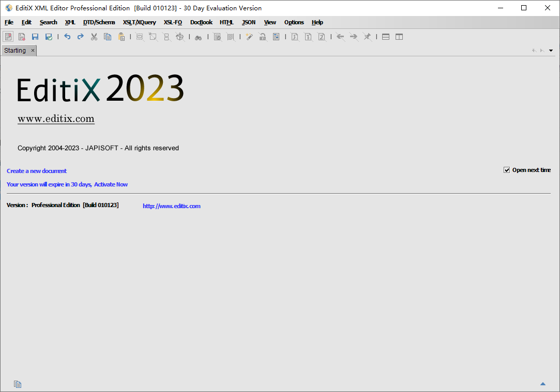Image resolution: width=560 pixels, height=392 pixels.
Task: Click the horizontal split view icon
Action: (386, 37)
